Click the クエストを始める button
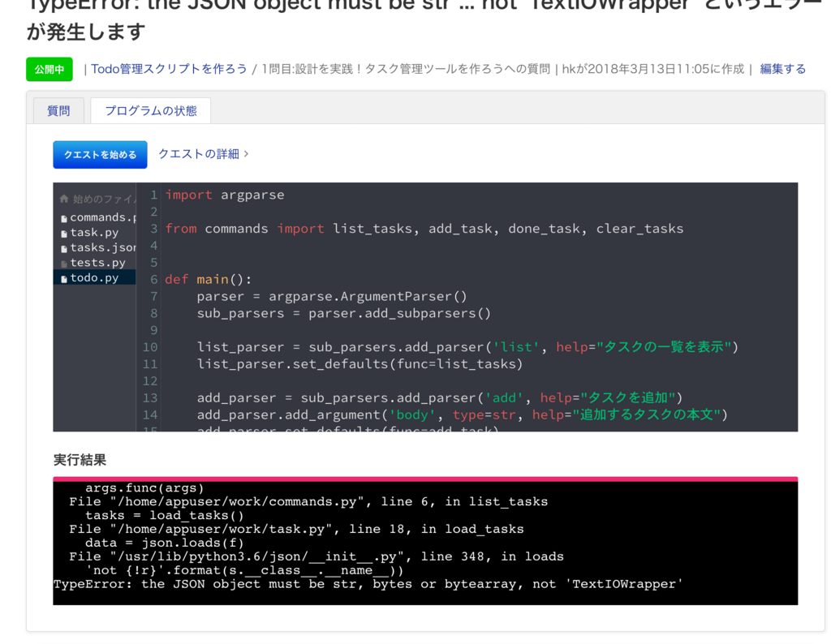The height and width of the screenshot is (644, 831). 100,155
